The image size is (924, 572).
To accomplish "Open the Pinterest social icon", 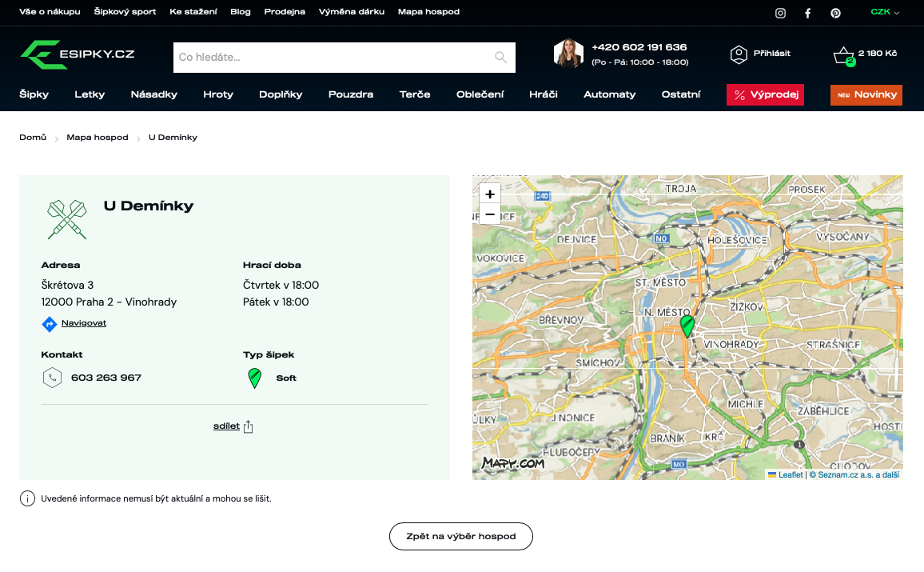I will point(835,13).
